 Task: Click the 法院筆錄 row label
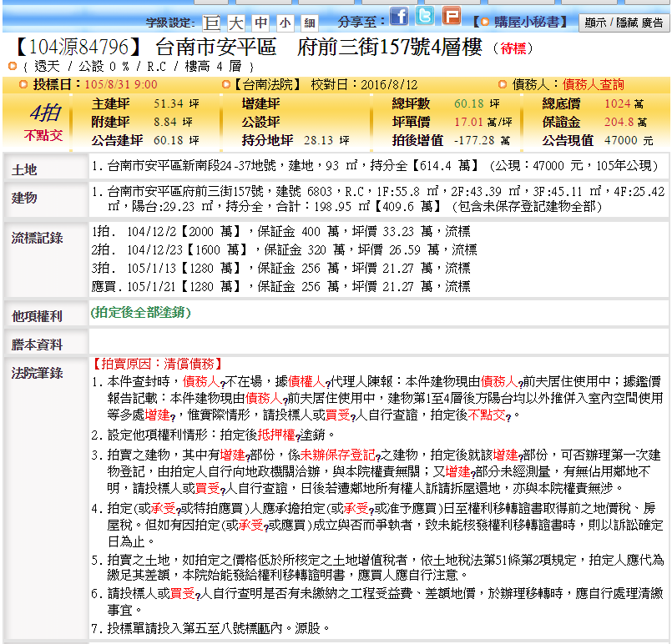[x=38, y=373]
